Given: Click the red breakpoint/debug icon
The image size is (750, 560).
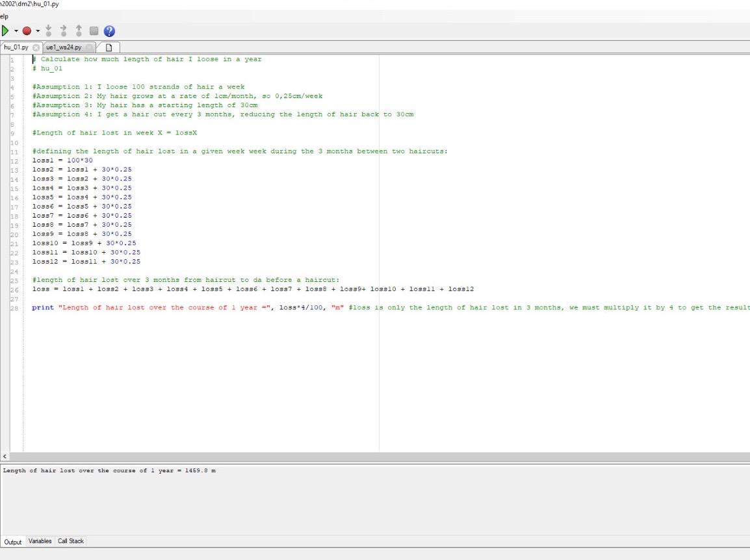Looking at the screenshot, I should pos(27,31).
